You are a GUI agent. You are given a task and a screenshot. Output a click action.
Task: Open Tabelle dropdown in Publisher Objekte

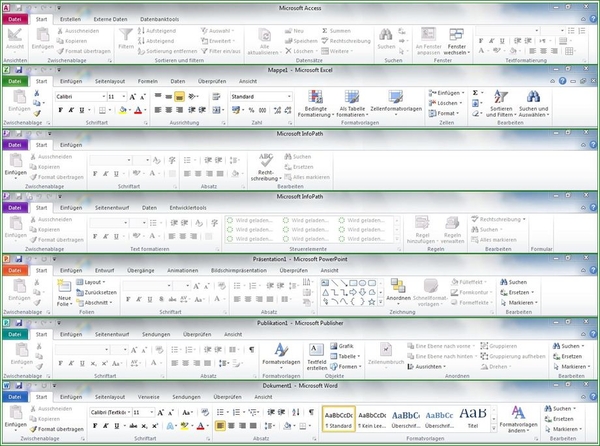345,356
